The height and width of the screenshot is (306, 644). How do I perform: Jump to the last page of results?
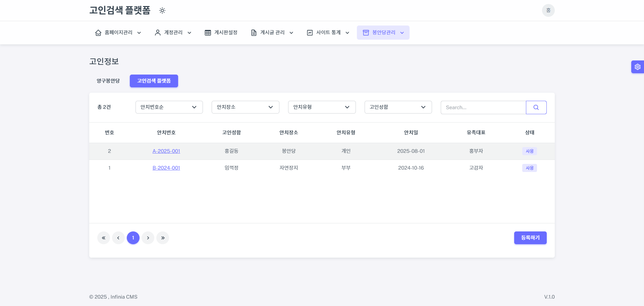(163, 238)
